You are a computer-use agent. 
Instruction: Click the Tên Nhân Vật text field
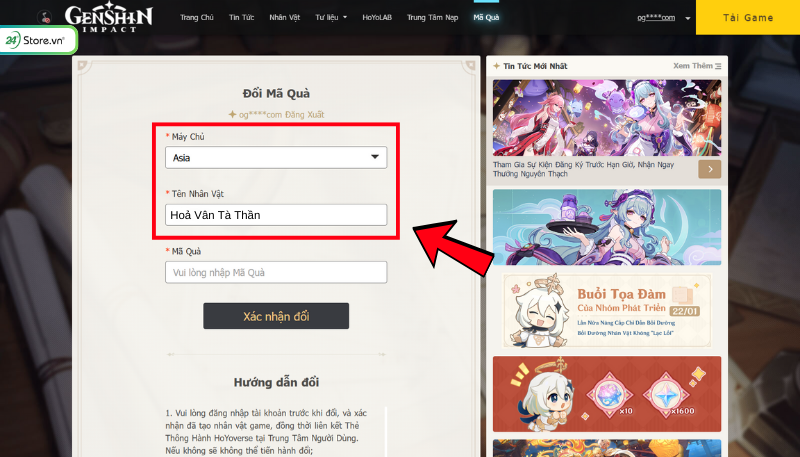click(276, 215)
